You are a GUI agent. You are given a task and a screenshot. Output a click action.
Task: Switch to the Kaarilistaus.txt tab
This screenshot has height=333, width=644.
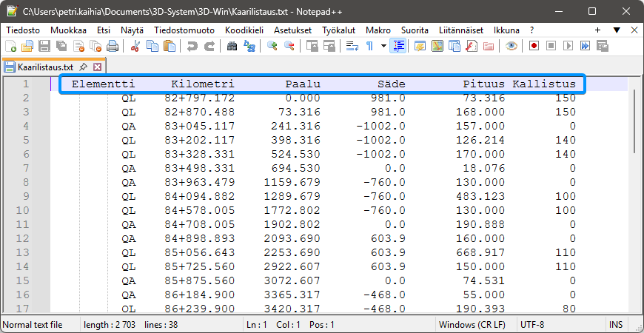tap(44, 67)
